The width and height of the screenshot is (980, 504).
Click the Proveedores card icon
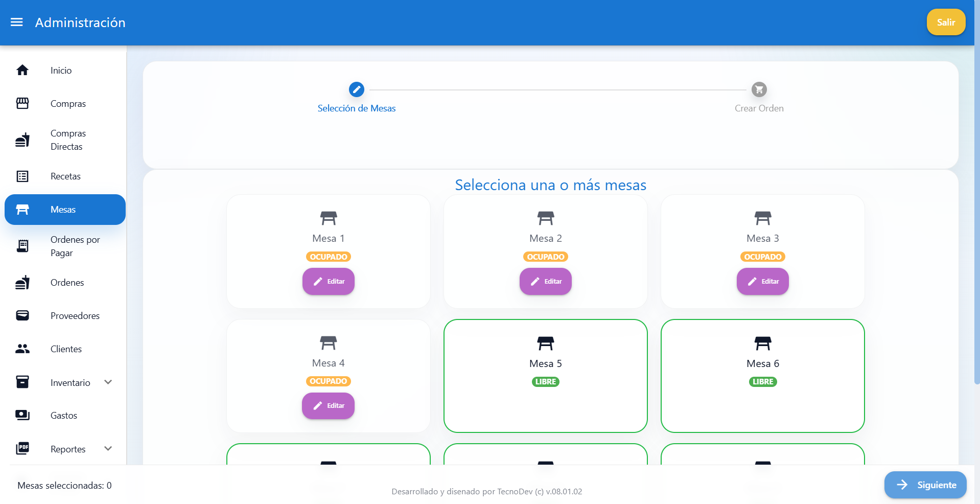22,315
